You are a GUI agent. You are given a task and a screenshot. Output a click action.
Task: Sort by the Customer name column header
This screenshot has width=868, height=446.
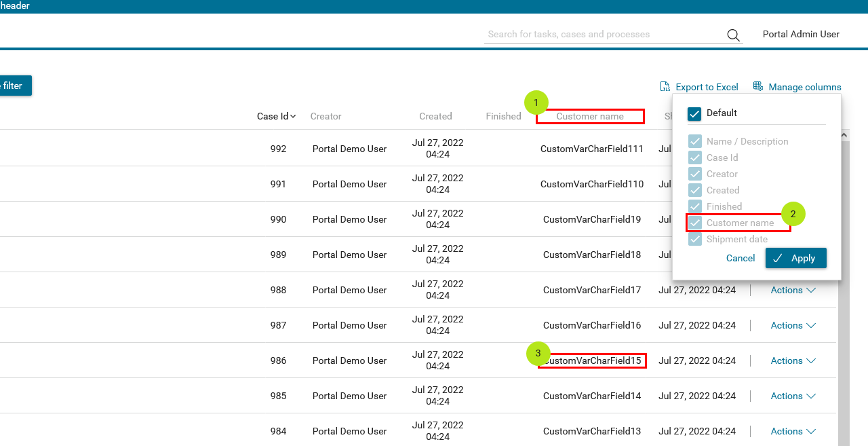coord(590,116)
